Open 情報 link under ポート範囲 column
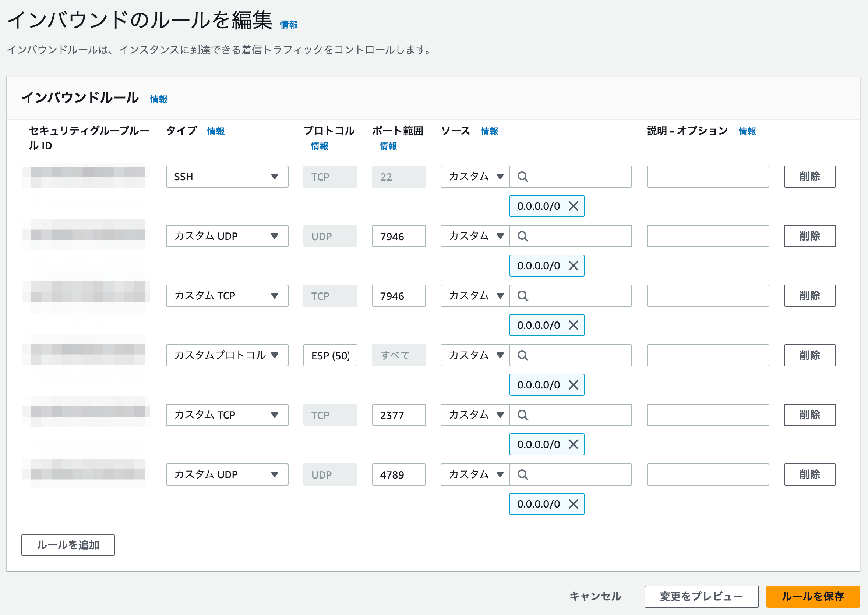868x615 pixels. pos(388,146)
